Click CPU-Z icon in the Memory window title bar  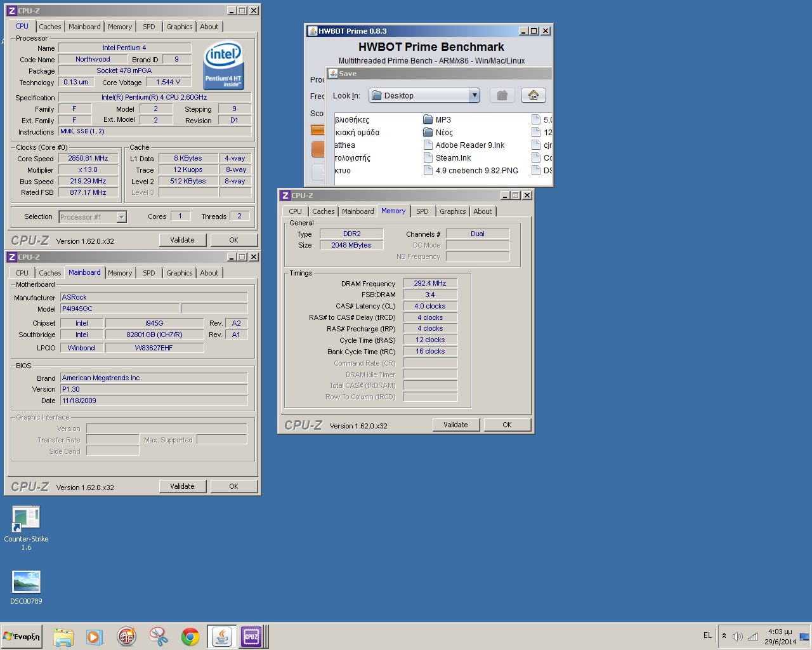[x=285, y=195]
